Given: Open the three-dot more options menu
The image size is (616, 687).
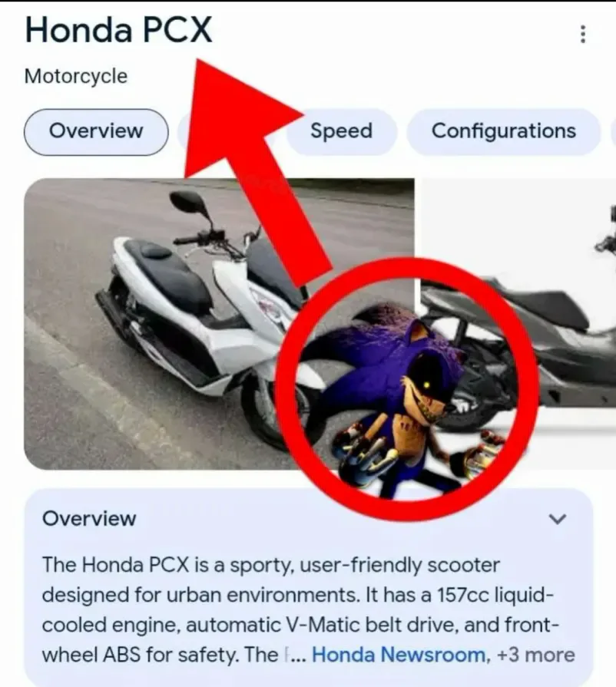Looking at the screenshot, I should click(583, 34).
